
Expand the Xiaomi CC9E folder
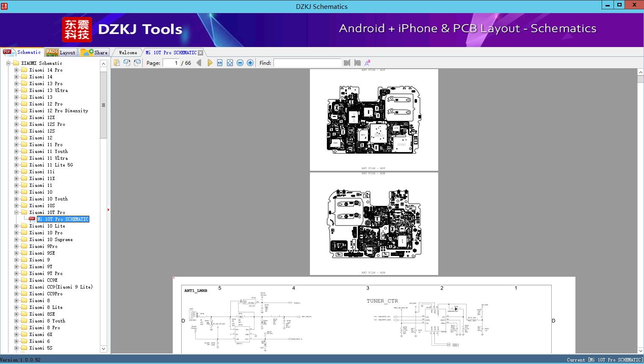click(x=16, y=280)
